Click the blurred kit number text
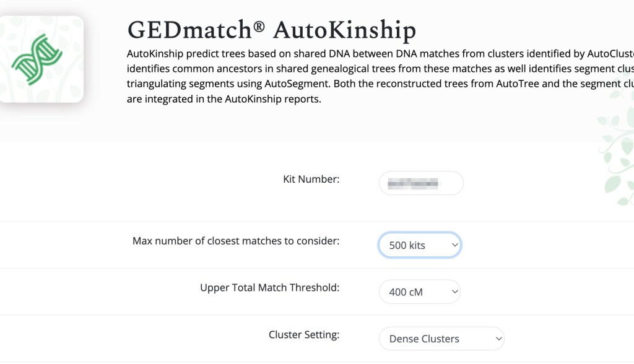The width and height of the screenshot is (634, 364). (x=412, y=183)
